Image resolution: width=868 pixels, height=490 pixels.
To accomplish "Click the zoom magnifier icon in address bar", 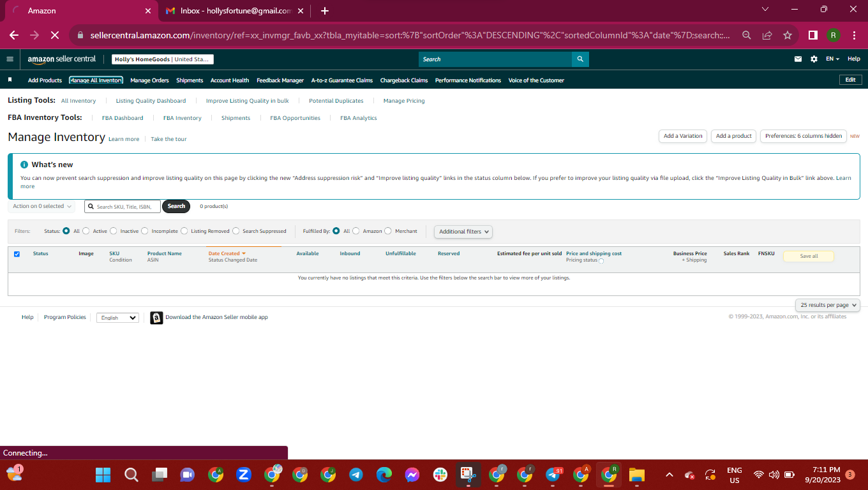I will pos(745,36).
